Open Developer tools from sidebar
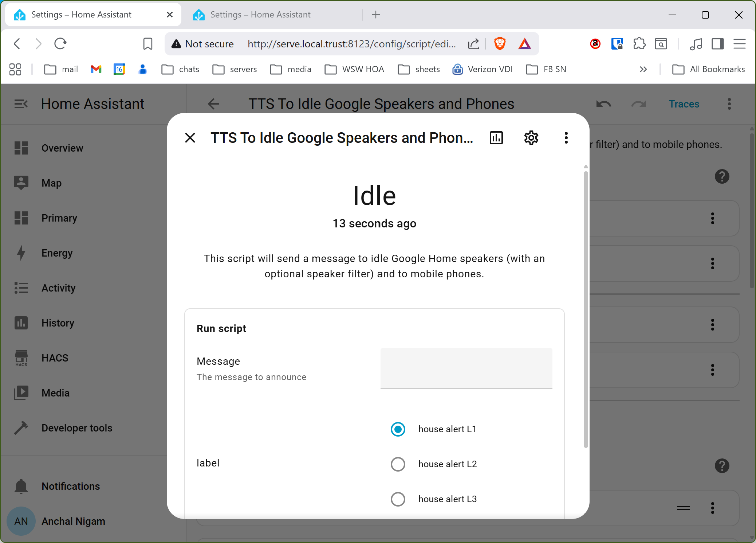756x543 pixels. 76,428
